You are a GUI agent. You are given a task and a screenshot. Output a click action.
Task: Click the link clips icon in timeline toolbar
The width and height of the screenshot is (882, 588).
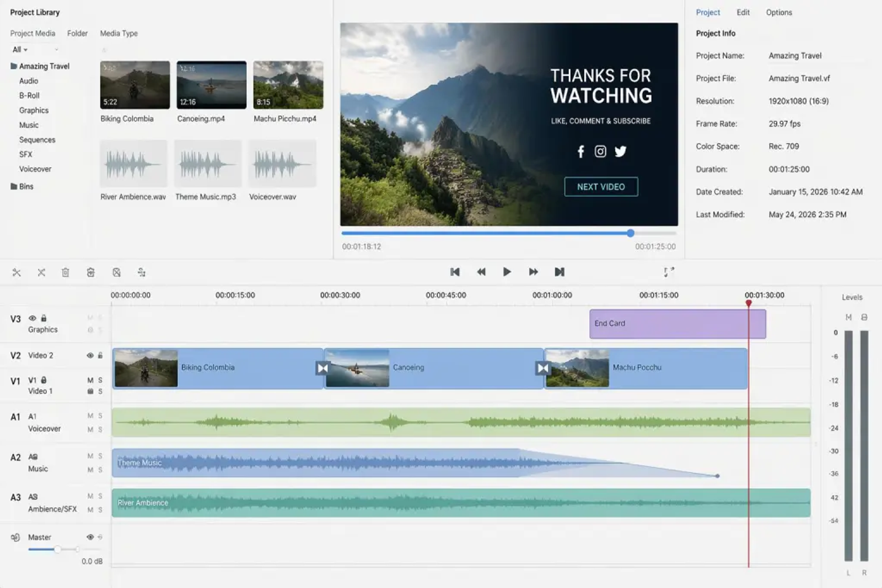coord(142,272)
